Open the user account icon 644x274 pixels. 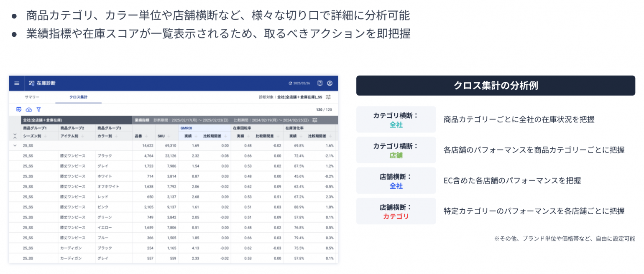pyautogui.click(x=330, y=83)
